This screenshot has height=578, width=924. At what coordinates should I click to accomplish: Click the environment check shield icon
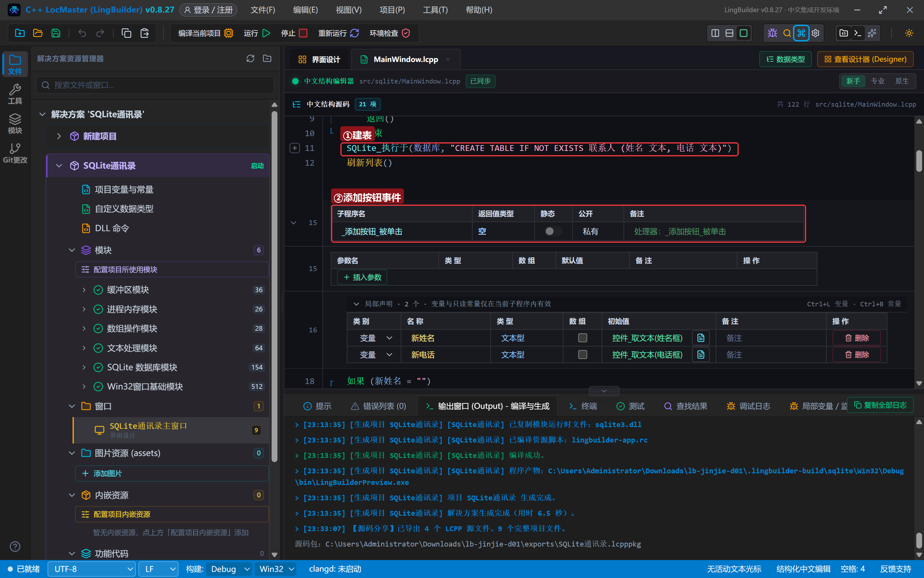(x=406, y=33)
